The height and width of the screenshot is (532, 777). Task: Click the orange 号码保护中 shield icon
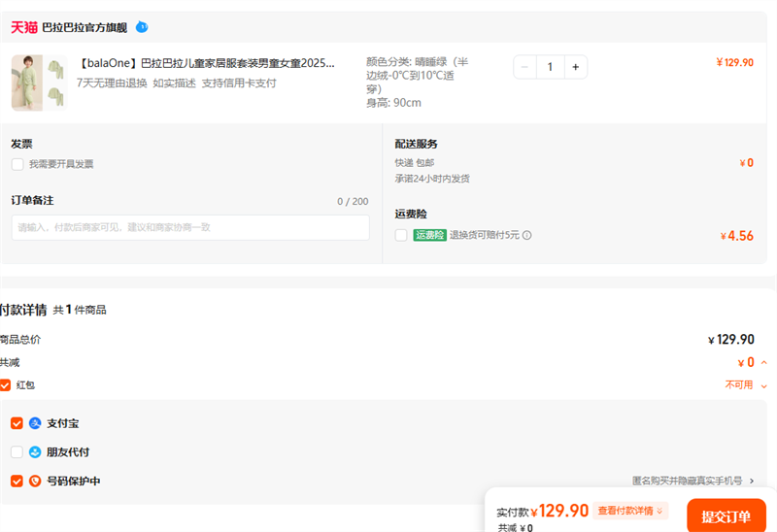click(x=35, y=481)
